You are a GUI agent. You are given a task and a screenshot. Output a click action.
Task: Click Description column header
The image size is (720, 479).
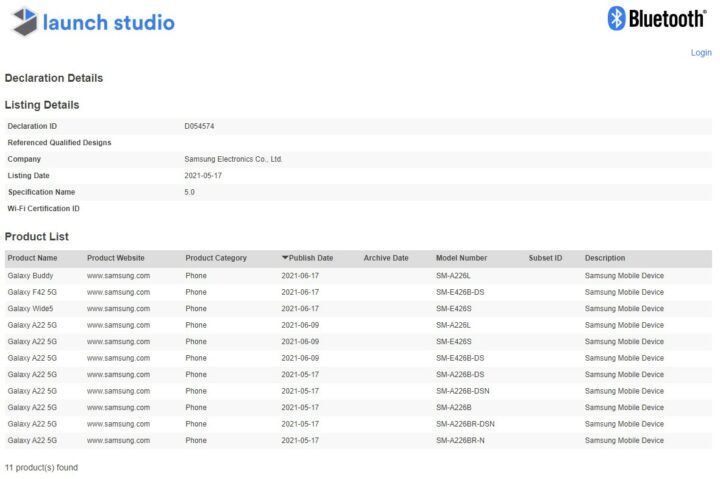coord(605,258)
